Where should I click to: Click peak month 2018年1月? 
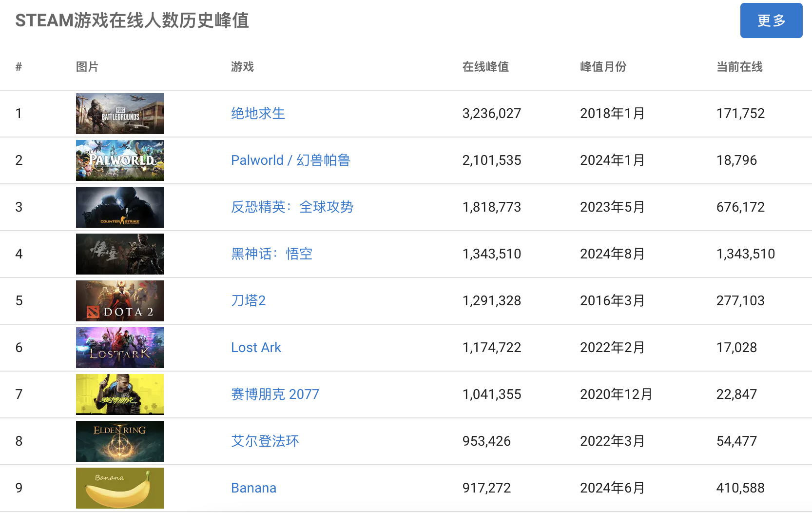pos(612,113)
